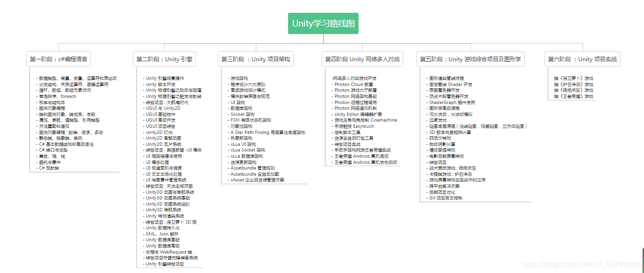Click the 'UI 文本本地化处理' line
Screen dimensions: 644x273
(x=163, y=174)
